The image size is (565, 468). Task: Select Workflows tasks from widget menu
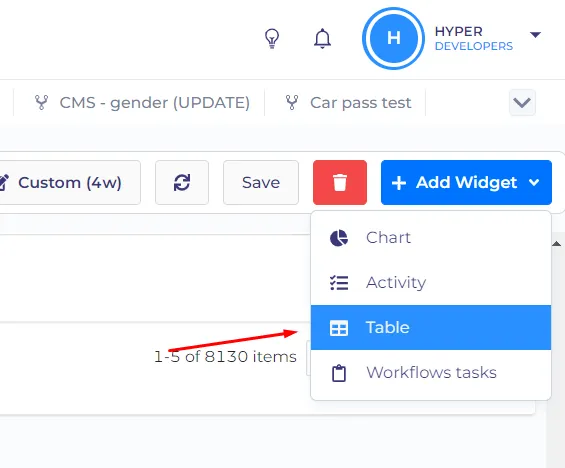point(431,373)
